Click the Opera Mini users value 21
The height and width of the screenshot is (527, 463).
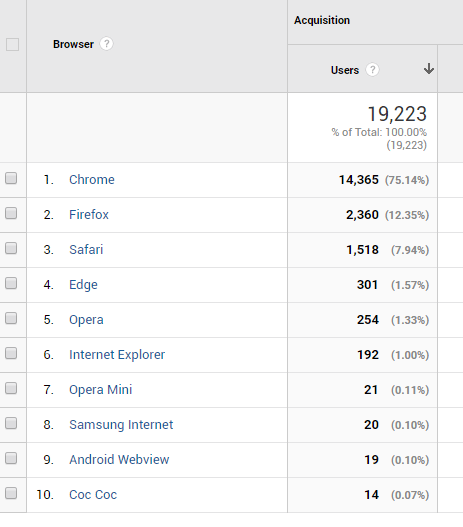pos(371,390)
